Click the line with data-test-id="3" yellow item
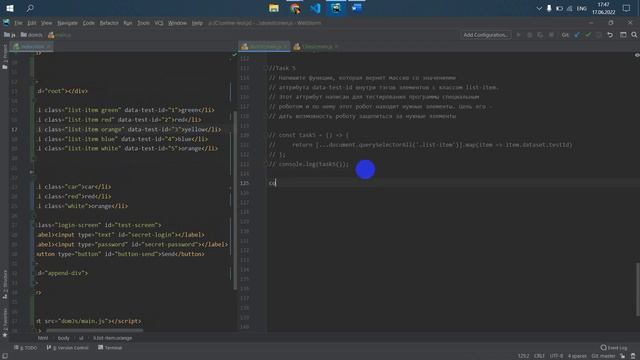The image size is (640, 360). point(130,129)
